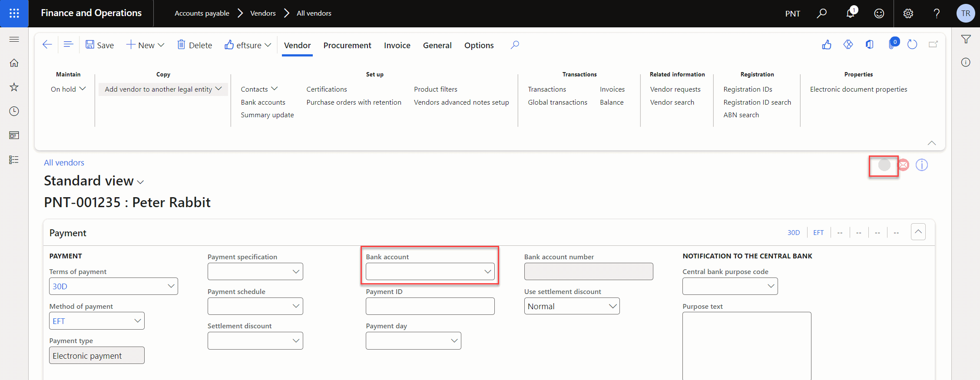Screen dimensions: 980x380
Task: Click the All vendors breadcrumb link
Action: 64,162
